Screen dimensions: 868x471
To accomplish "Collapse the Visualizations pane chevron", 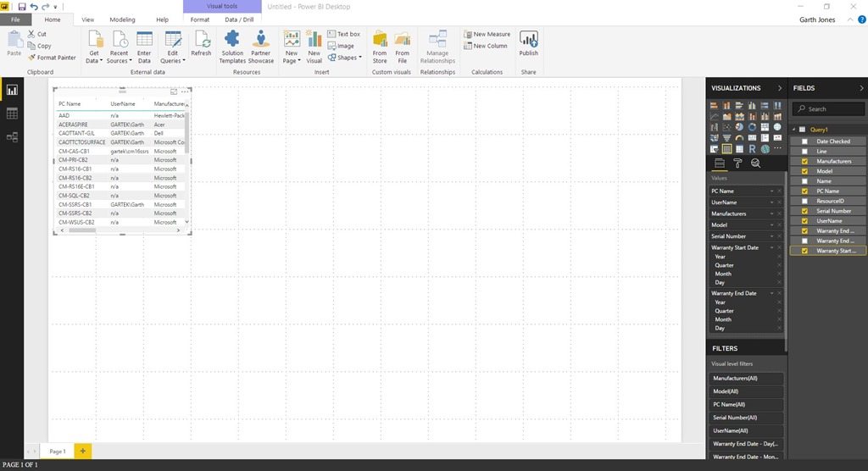I will tap(780, 88).
